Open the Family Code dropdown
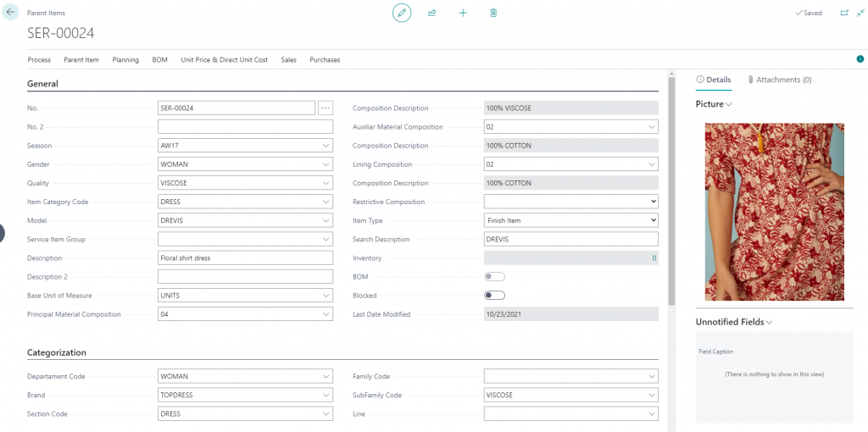Image resolution: width=868 pixels, height=432 pixels. coord(651,376)
